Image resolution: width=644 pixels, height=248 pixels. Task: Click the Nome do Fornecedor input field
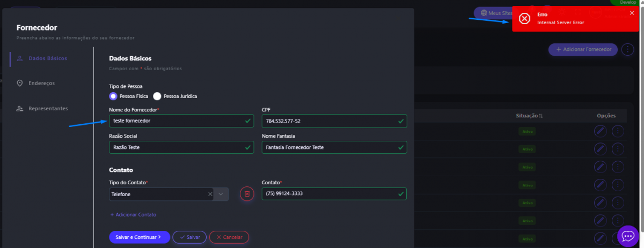coord(174,121)
